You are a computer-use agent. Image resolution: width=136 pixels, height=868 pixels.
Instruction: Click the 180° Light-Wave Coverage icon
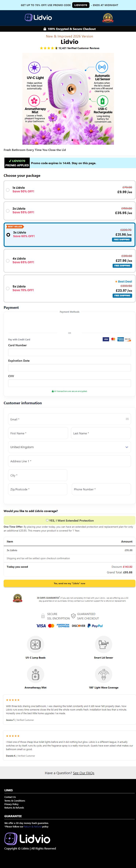pos(103,674)
